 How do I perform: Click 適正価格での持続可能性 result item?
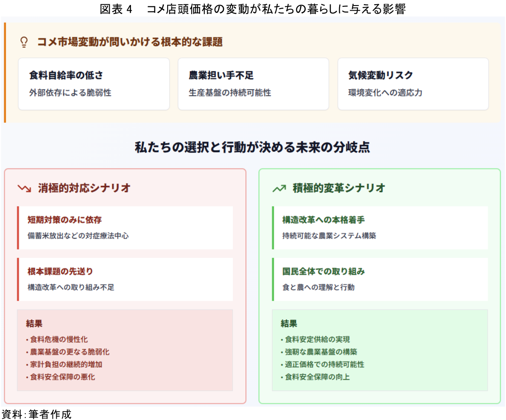[x=324, y=365]
